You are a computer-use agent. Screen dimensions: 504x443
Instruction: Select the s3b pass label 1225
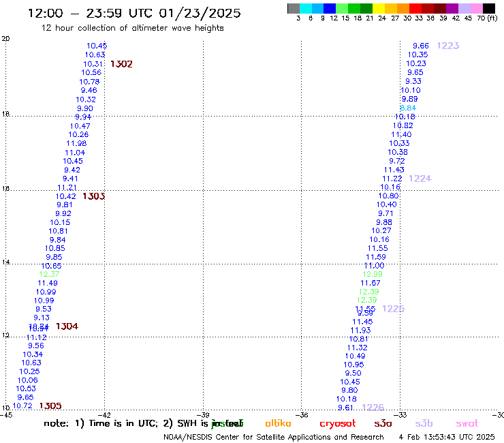(393, 309)
